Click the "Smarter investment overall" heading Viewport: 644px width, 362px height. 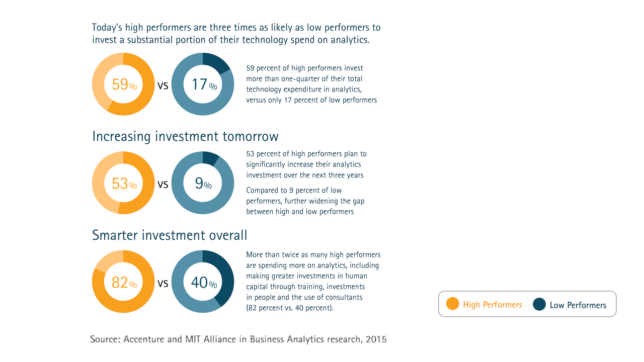(170, 235)
